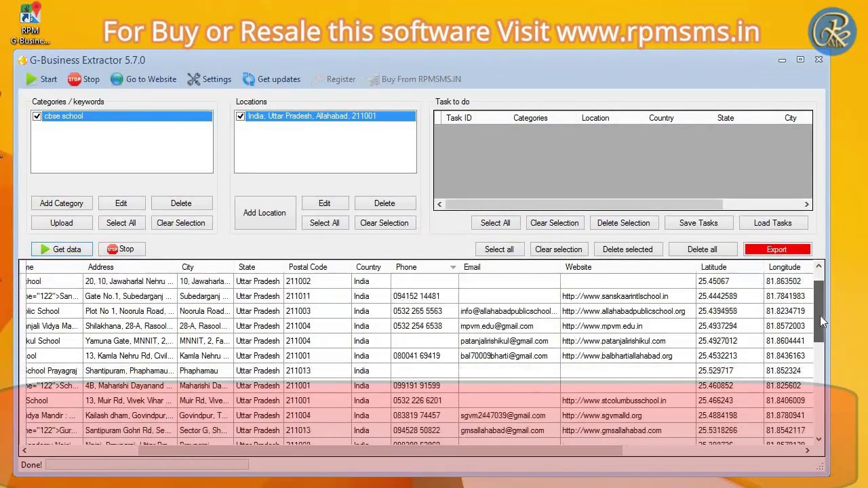Click Select All under the Locations list
The image size is (868, 488).
coord(324,223)
